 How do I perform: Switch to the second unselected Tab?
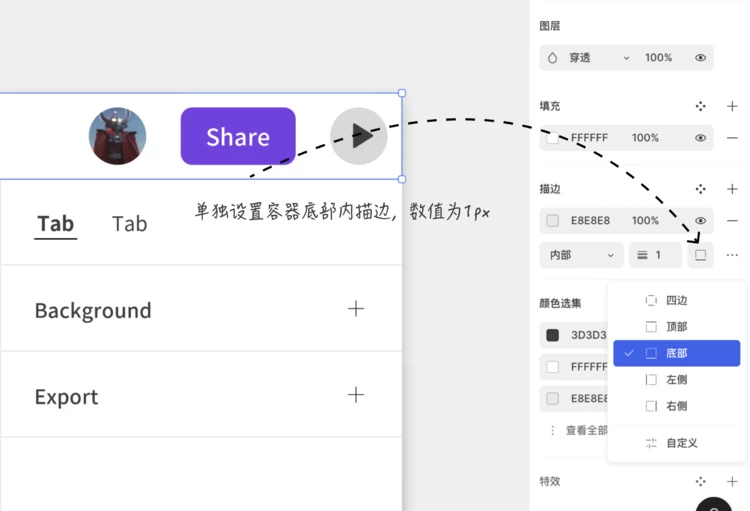coord(129,223)
